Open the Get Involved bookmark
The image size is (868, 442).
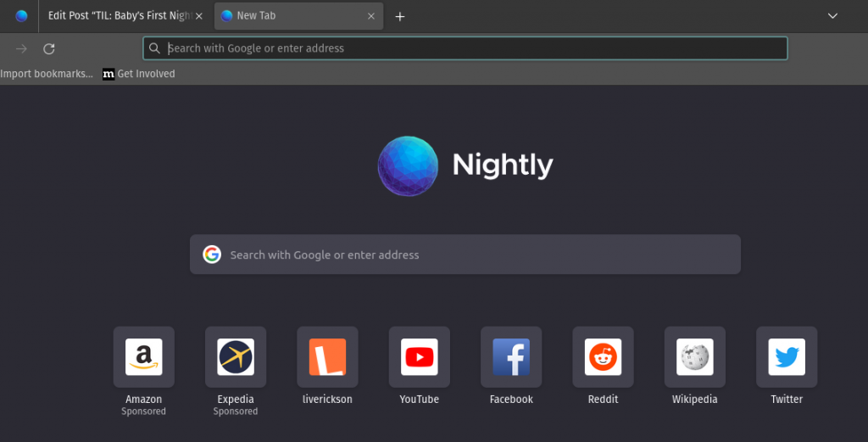coord(139,74)
